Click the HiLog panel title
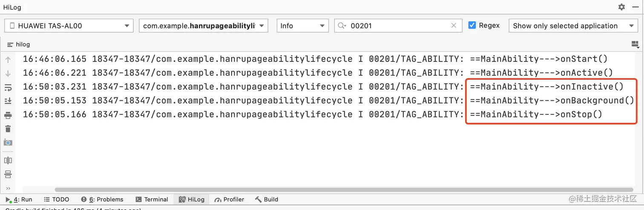 (12, 7)
